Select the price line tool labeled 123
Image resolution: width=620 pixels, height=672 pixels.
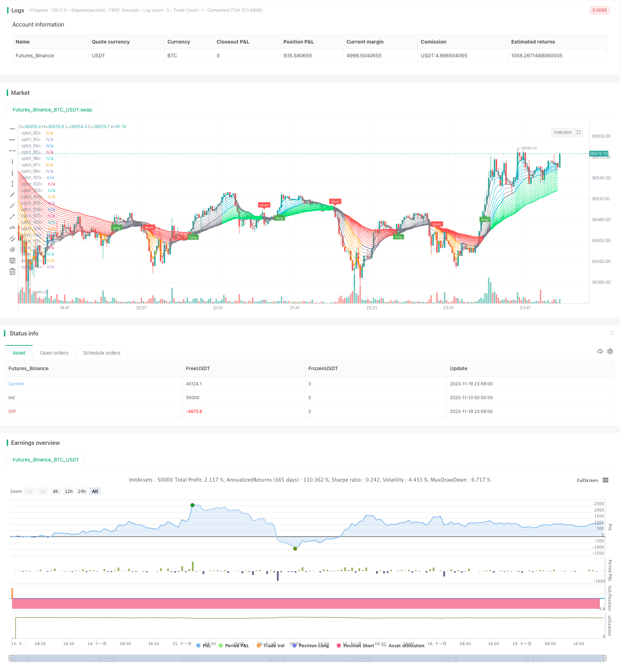(12, 228)
